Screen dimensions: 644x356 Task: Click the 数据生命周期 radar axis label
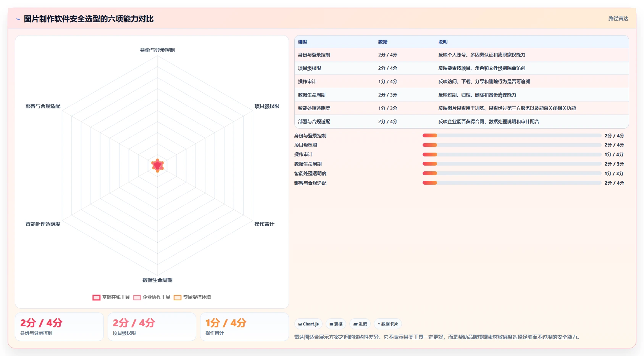click(x=157, y=280)
